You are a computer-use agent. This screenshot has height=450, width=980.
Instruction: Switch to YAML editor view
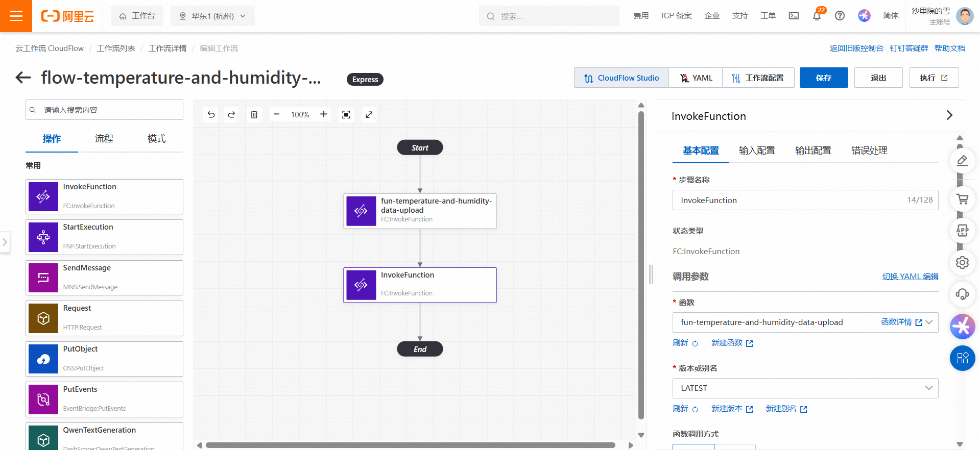pos(696,78)
